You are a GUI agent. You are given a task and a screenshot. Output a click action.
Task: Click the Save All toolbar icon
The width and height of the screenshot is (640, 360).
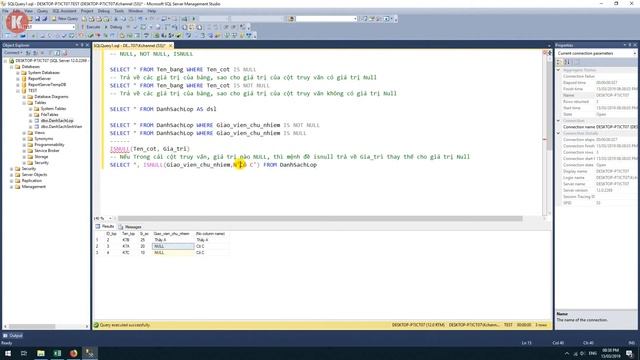click(x=44, y=19)
